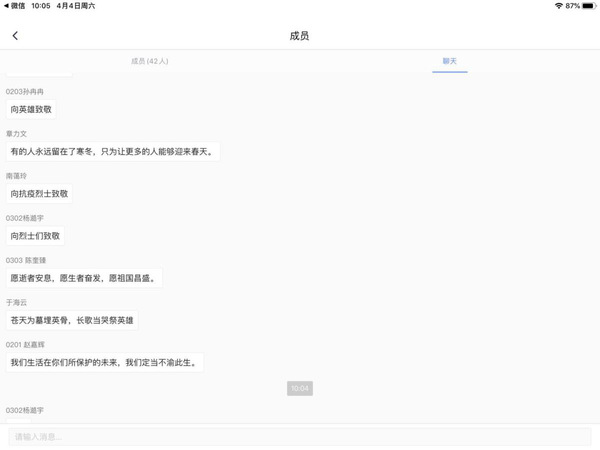Select the 向抗疫烈士致敬 message bubble
This screenshot has height=450, width=600.
(39, 194)
